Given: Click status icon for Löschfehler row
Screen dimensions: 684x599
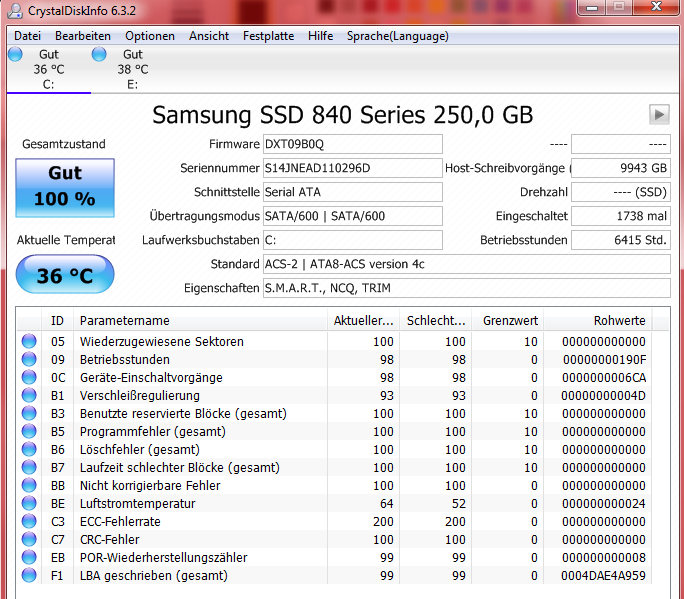Looking at the screenshot, I should point(29,449).
